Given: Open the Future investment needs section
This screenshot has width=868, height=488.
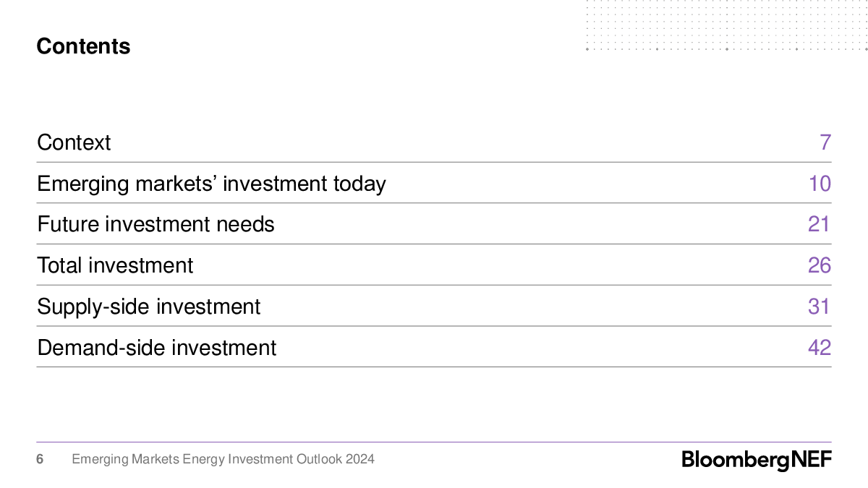Looking at the screenshot, I should click(x=156, y=224).
